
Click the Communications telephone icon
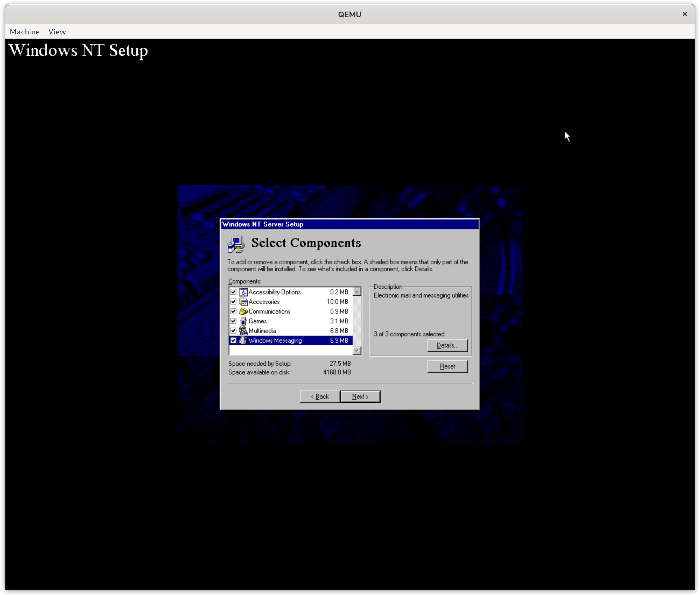(x=243, y=311)
